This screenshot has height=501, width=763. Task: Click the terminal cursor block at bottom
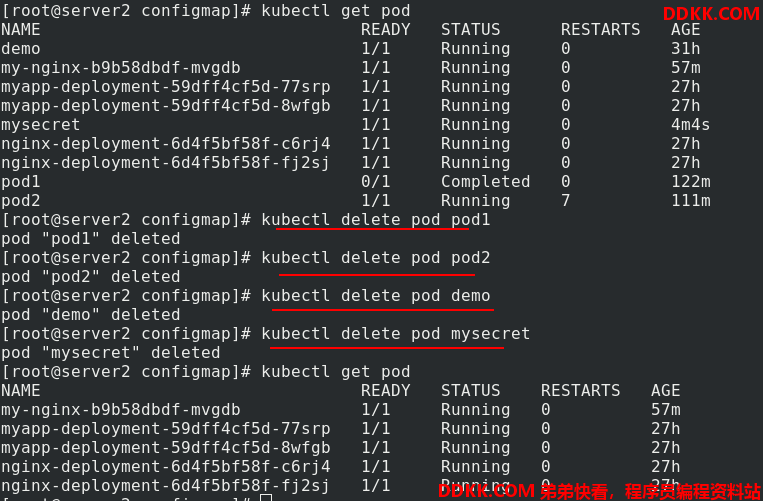click(266, 498)
